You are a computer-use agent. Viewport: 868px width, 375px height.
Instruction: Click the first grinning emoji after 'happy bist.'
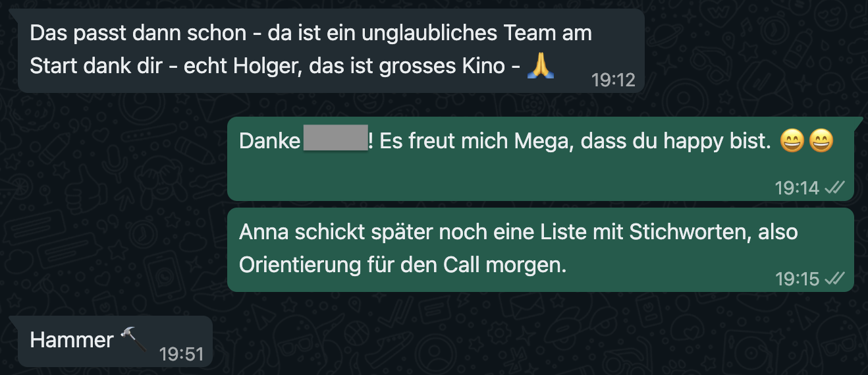792,142
